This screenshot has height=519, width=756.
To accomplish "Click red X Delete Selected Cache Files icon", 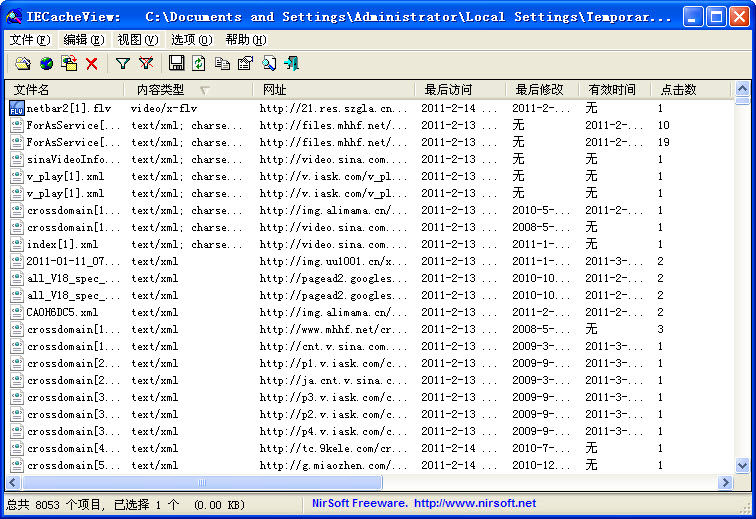I will (92, 64).
